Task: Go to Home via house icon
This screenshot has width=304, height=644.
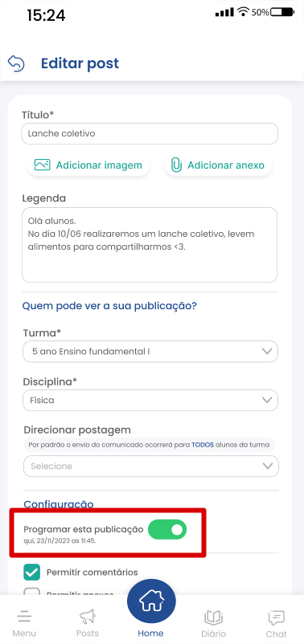Action: [152, 602]
